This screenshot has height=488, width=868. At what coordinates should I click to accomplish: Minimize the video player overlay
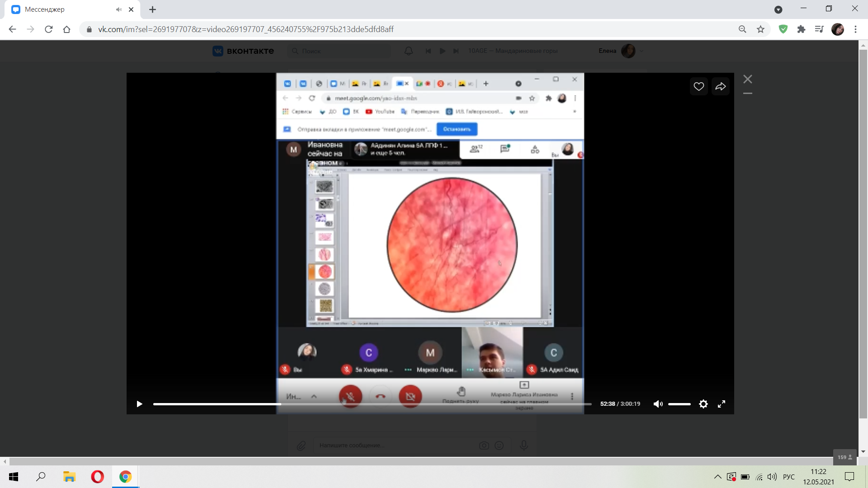(x=748, y=94)
